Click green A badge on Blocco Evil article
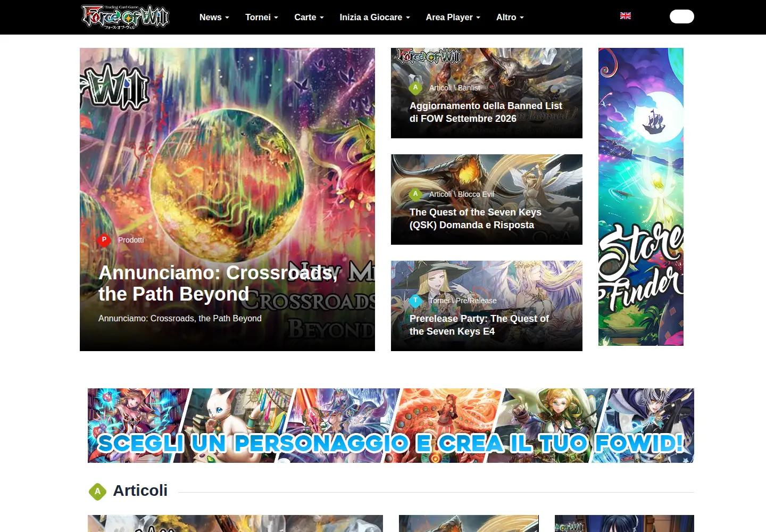 click(415, 194)
